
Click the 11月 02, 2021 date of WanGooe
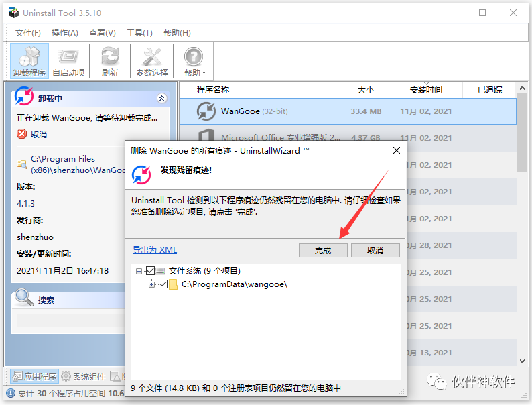[x=426, y=111]
